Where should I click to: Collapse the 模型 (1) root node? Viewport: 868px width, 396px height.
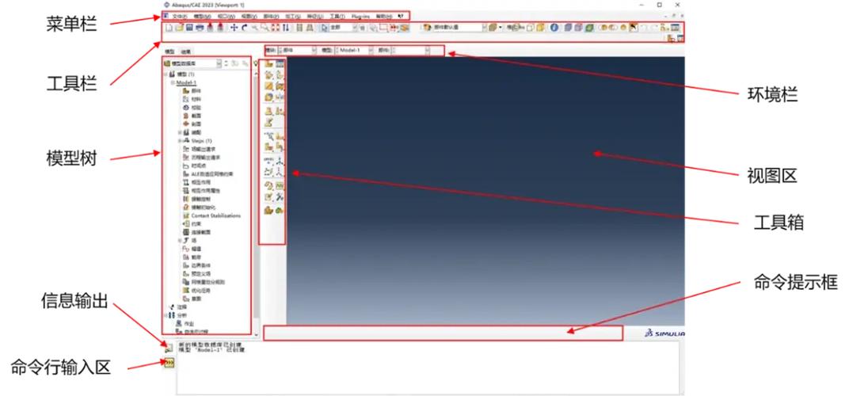tap(165, 74)
